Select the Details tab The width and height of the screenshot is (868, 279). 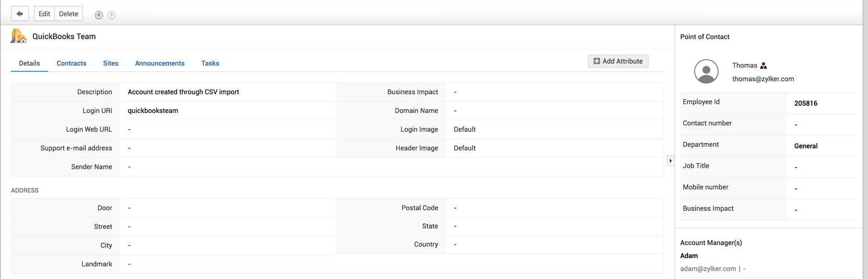pyautogui.click(x=29, y=64)
